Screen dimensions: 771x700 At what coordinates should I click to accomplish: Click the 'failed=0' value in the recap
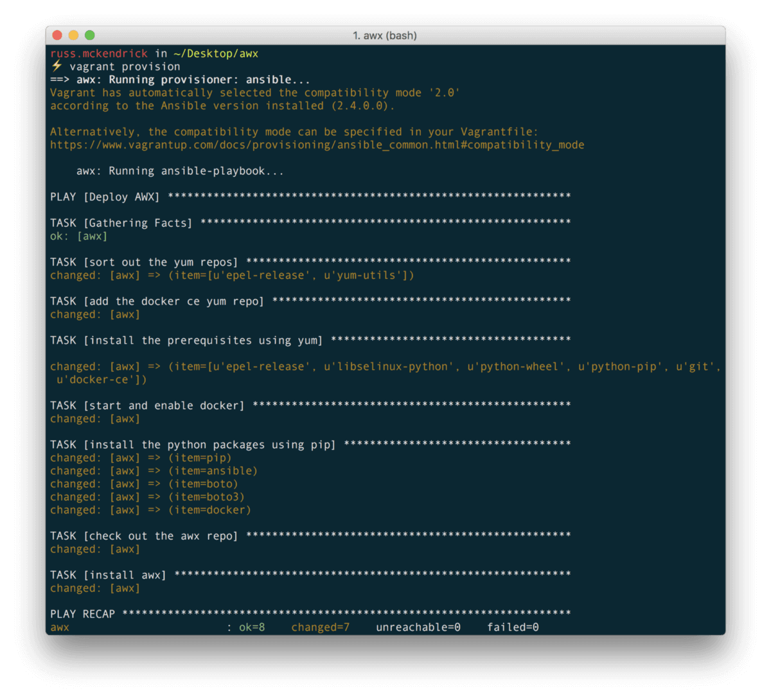click(513, 627)
